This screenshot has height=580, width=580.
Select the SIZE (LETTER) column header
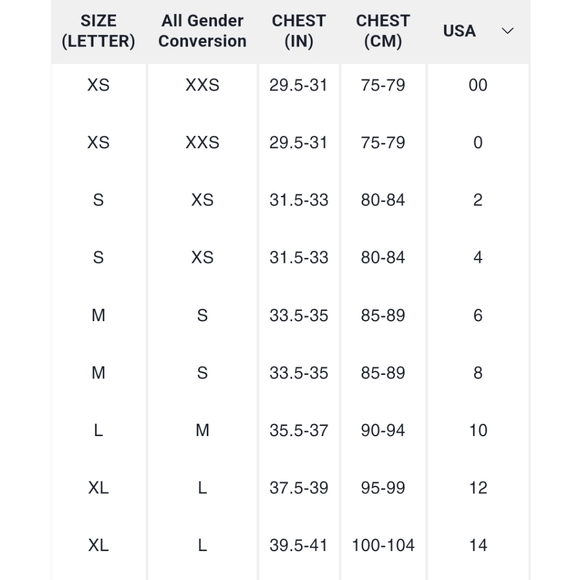tap(98, 31)
